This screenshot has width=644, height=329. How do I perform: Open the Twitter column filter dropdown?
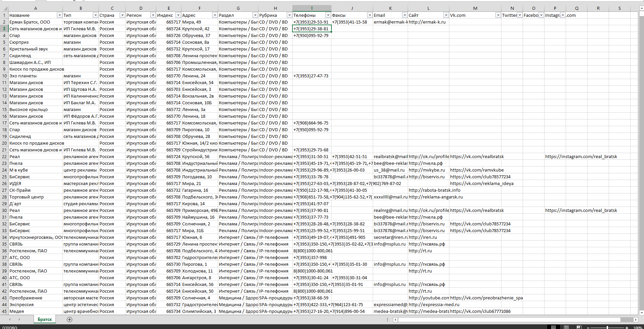(x=520, y=15)
